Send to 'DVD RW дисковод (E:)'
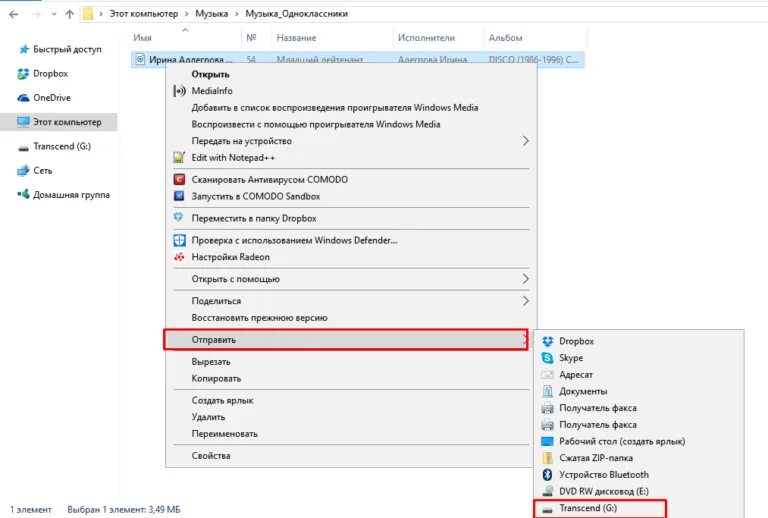Screen dimensions: 768x518 639,491
